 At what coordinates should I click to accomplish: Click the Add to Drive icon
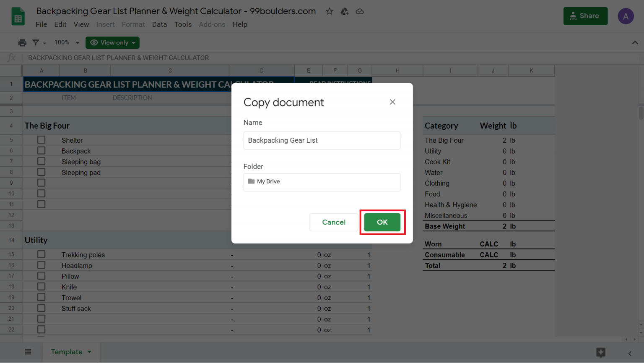pos(345,11)
